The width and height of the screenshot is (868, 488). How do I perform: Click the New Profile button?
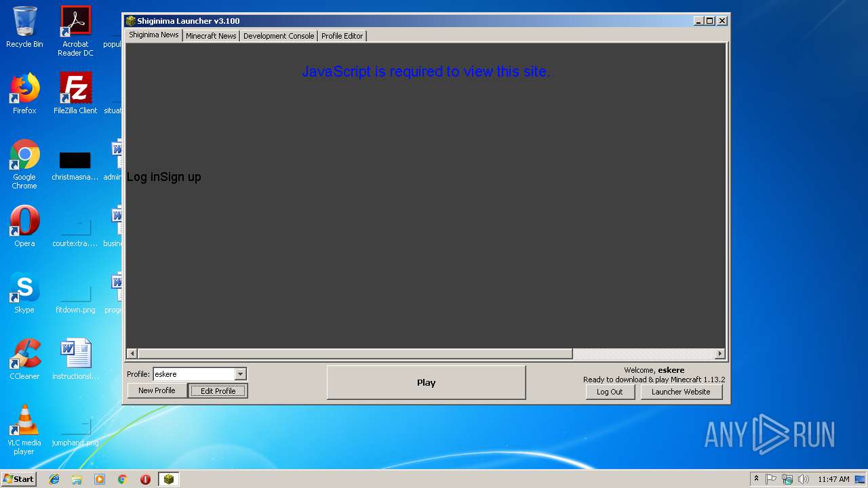click(x=157, y=390)
